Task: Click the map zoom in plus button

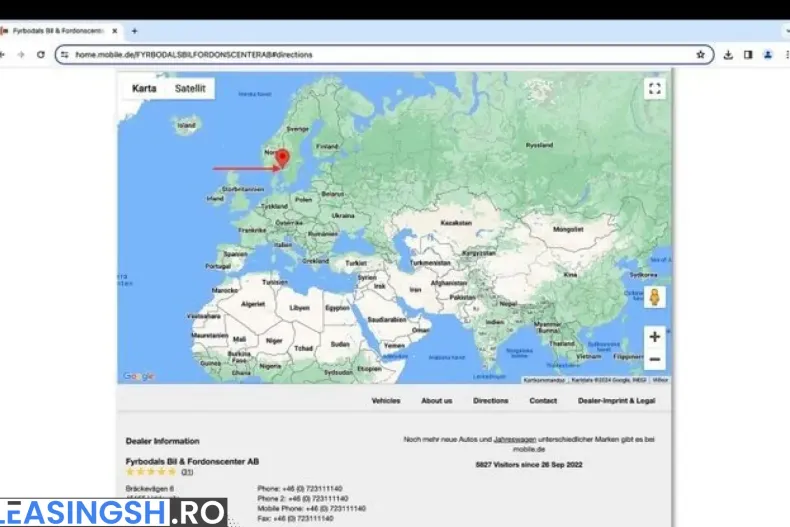Action: [x=654, y=337]
